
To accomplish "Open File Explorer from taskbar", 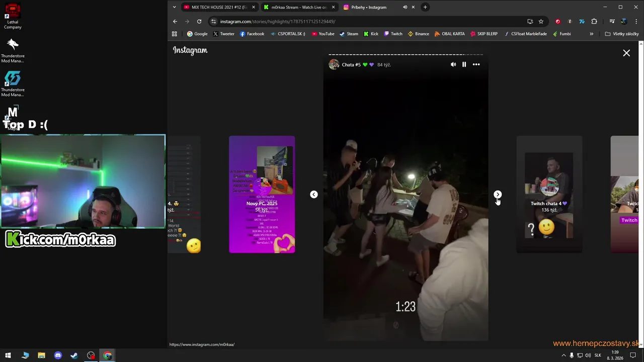I will coord(41,355).
